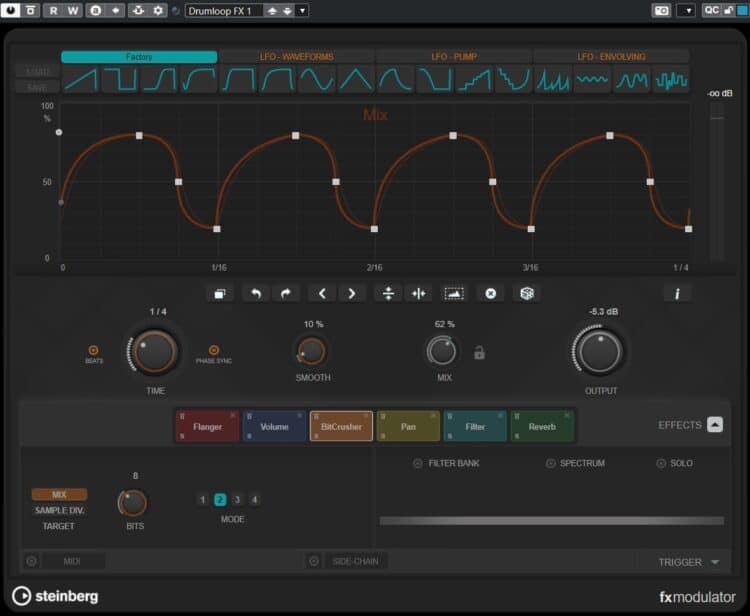This screenshot has height=616, width=750.
Task: Mirror the curve horizontally
Action: (x=419, y=294)
